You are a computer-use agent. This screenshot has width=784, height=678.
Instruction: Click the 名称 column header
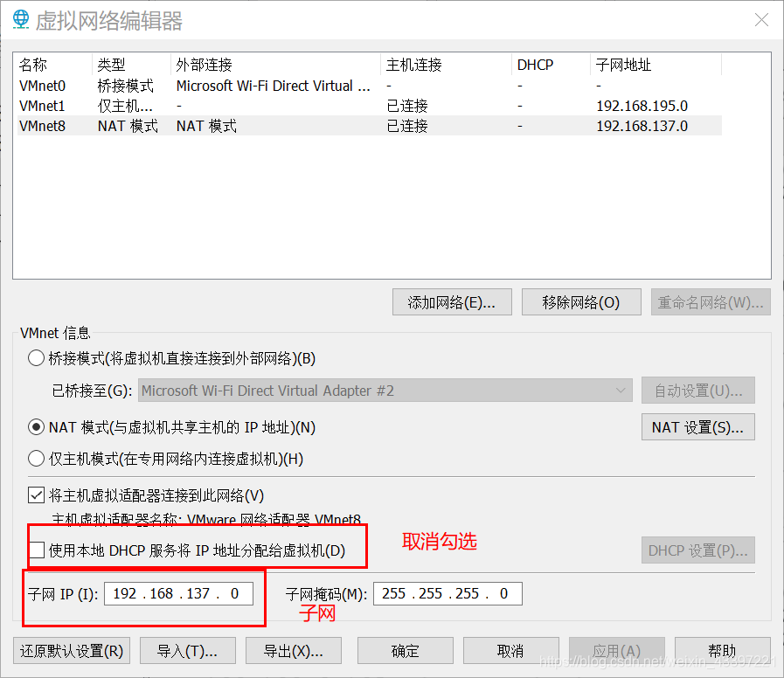[x=53, y=65]
